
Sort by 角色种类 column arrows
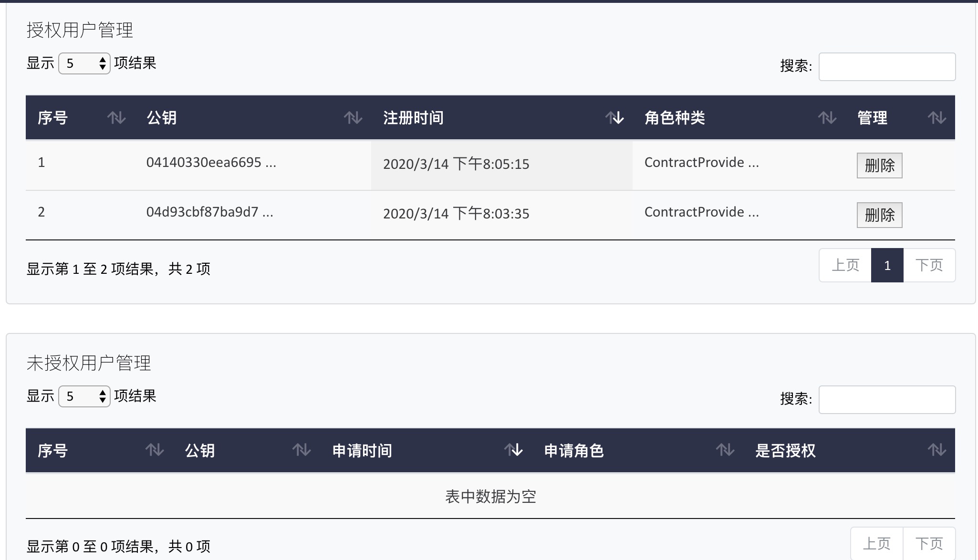click(827, 118)
